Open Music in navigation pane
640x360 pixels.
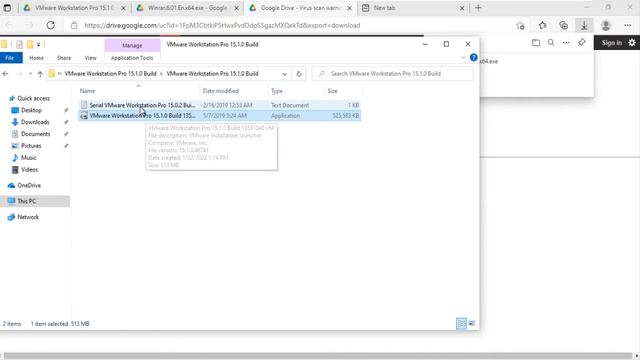pyautogui.click(x=29, y=158)
